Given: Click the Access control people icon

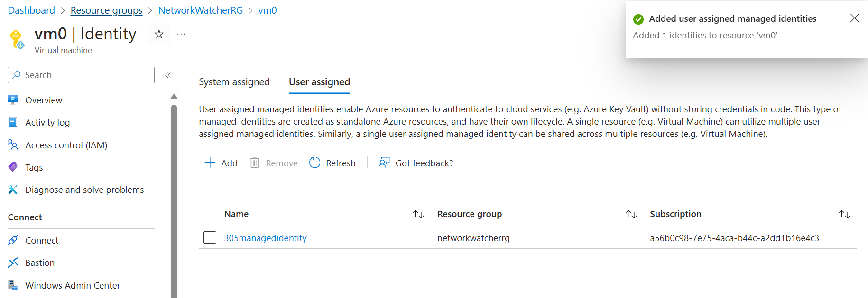Looking at the screenshot, I should click(x=13, y=145).
